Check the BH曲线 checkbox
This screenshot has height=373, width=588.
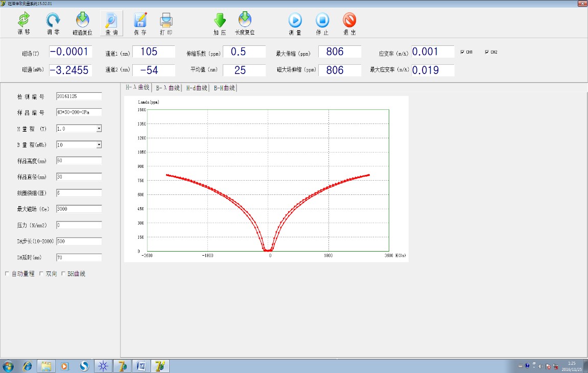[x=63, y=273]
